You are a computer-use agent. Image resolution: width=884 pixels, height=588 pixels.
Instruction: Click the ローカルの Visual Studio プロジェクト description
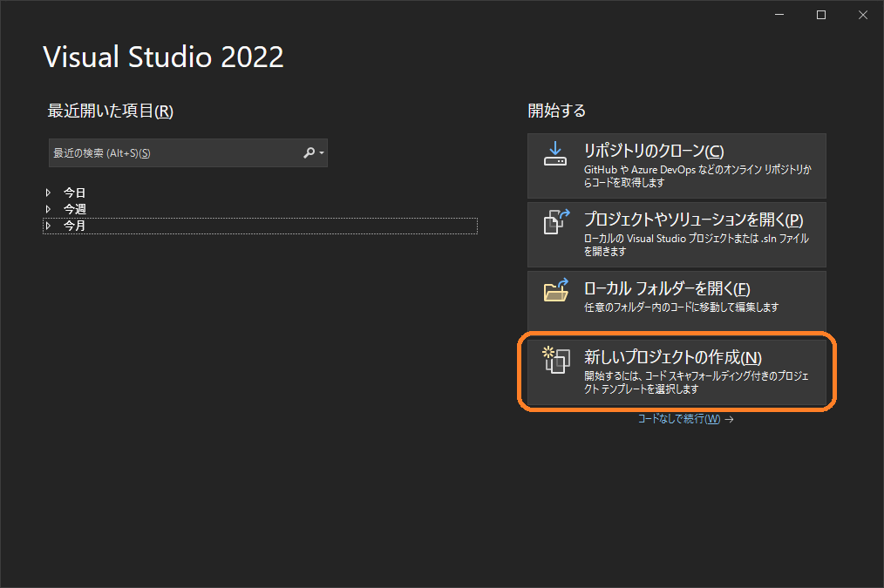[697, 245]
